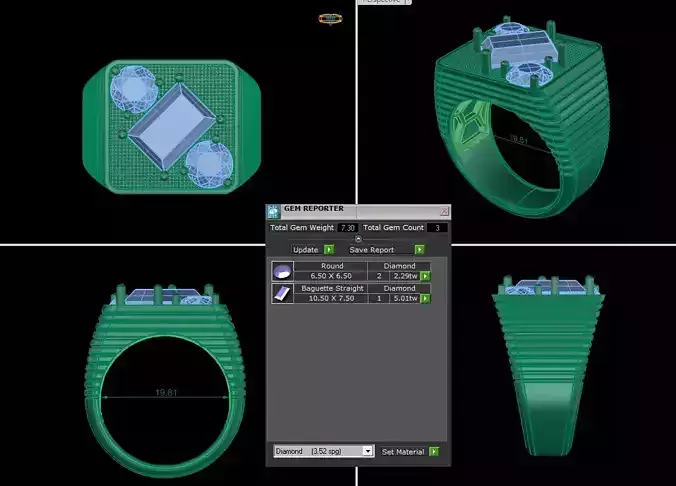The width and height of the screenshot is (676, 486).
Task: Select the 6.50 X 6.50 size cell
Action: tap(331, 276)
